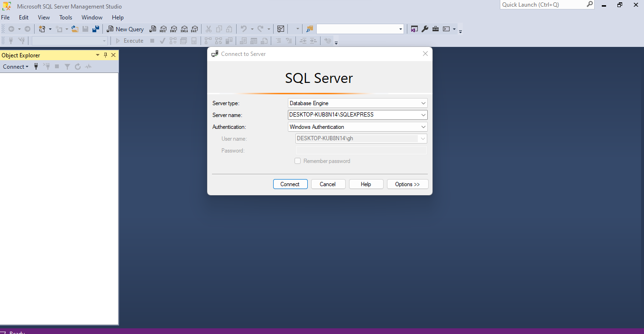Image resolution: width=644 pixels, height=334 pixels.
Task: Click the Find in Files icon
Action: point(310,29)
